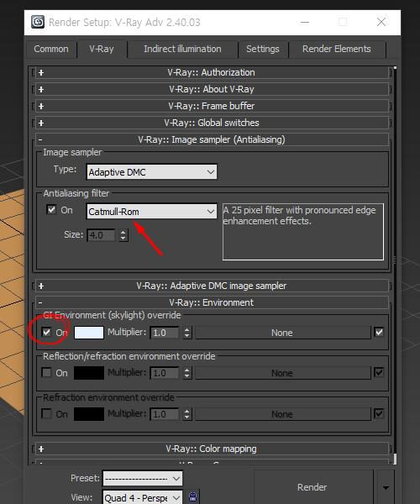Switch to the Common tab
Image resolution: width=420 pixels, height=504 pixels.
[x=51, y=50]
